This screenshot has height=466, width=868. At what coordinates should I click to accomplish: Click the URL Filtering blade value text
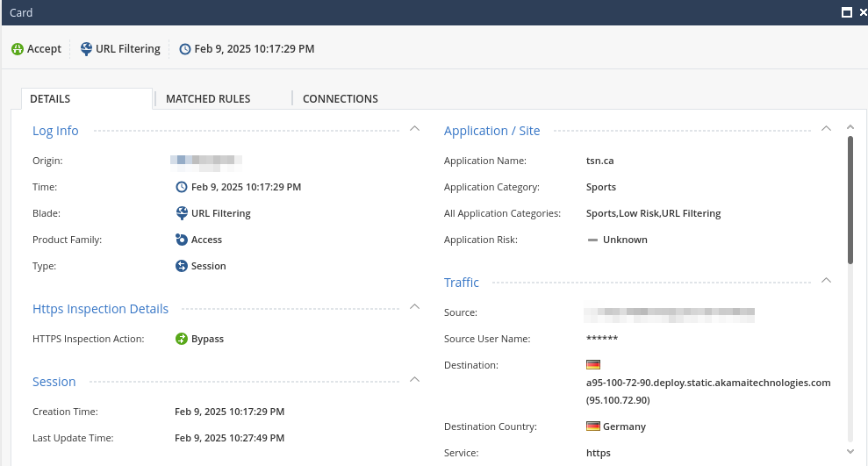pos(221,213)
